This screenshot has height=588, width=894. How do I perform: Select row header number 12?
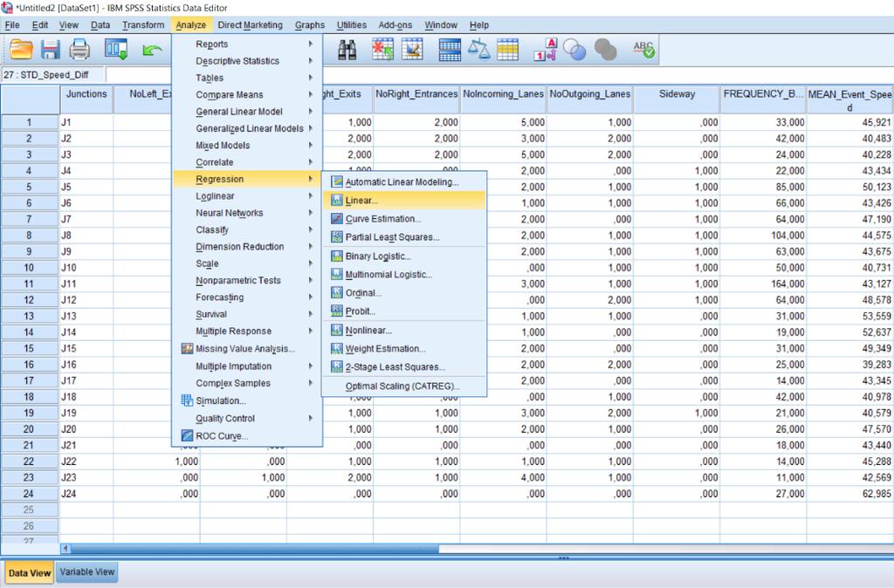click(x=29, y=300)
